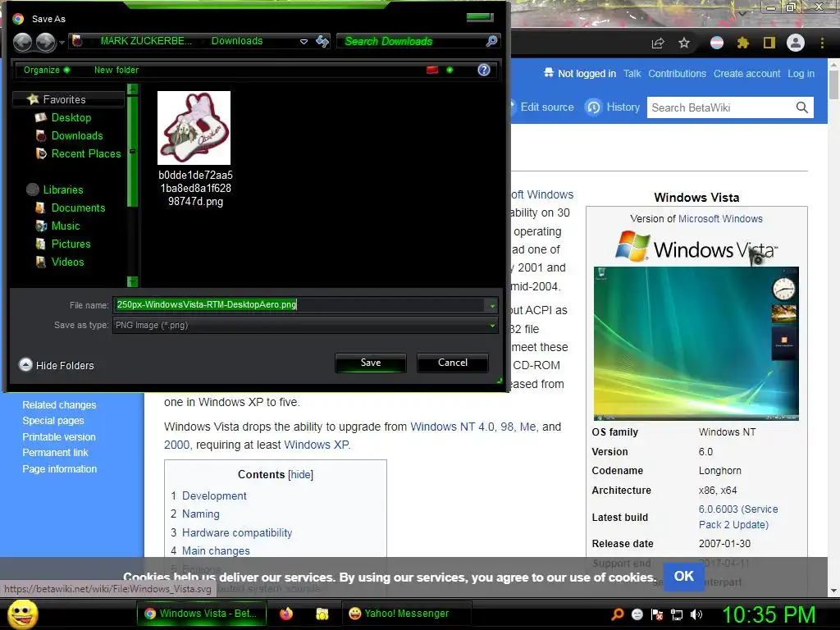840x630 pixels.
Task: Open the smiley Start button
Action: [x=22, y=614]
